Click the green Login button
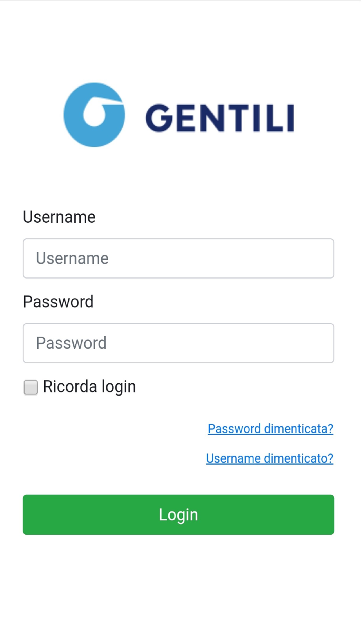The width and height of the screenshot is (362, 644). [178, 515]
